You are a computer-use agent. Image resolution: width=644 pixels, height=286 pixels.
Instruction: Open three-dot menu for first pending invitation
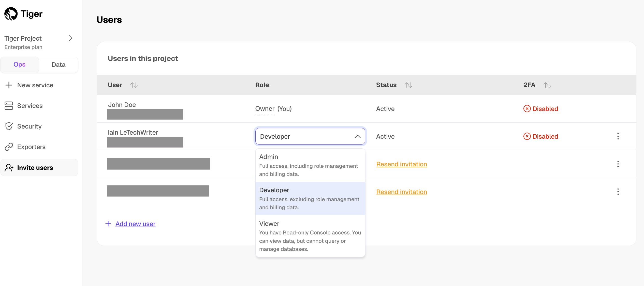pos(618,164)
